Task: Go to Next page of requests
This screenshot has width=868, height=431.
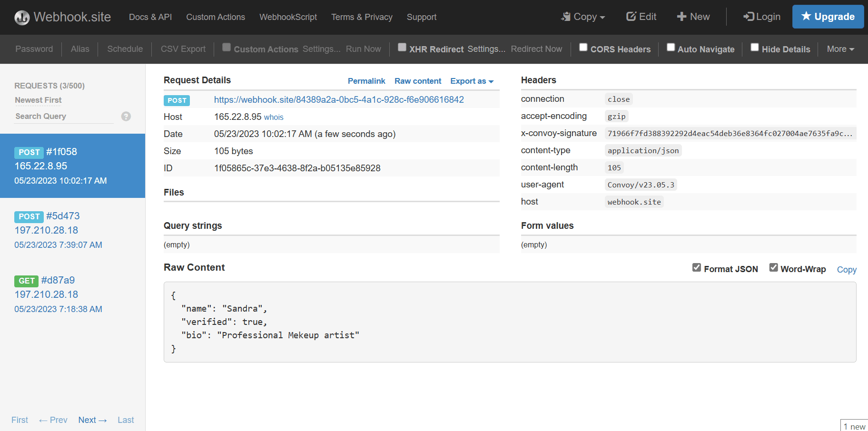Action: click(92, 420)
